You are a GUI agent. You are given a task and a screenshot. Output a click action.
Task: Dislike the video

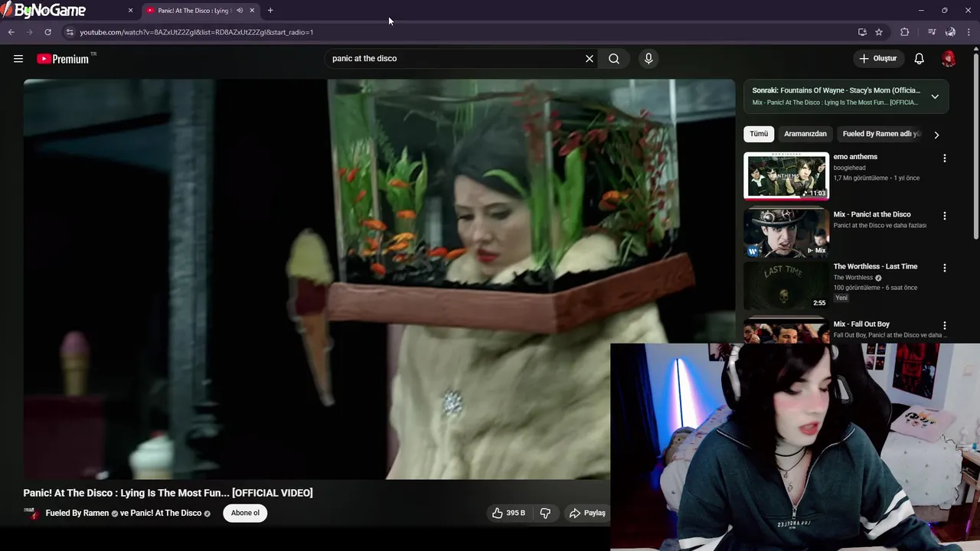(x=545, y=513)
